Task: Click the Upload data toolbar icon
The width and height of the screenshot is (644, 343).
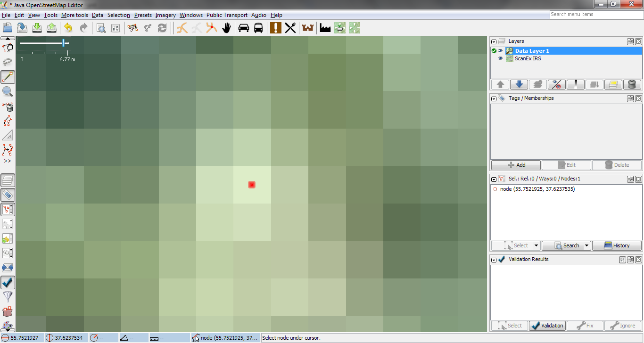Action: [52, 28]
